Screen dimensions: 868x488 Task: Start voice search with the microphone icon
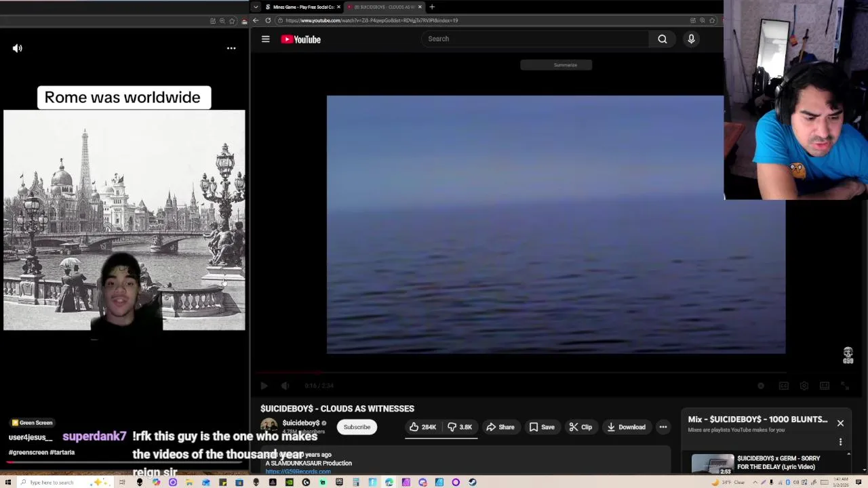click(x=691, y=39)
